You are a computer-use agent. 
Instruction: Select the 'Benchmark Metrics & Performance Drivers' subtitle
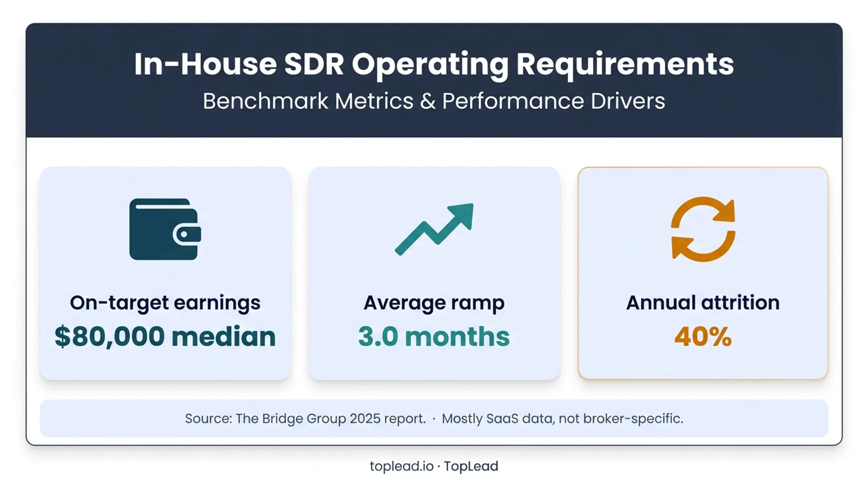click(434, 101)
